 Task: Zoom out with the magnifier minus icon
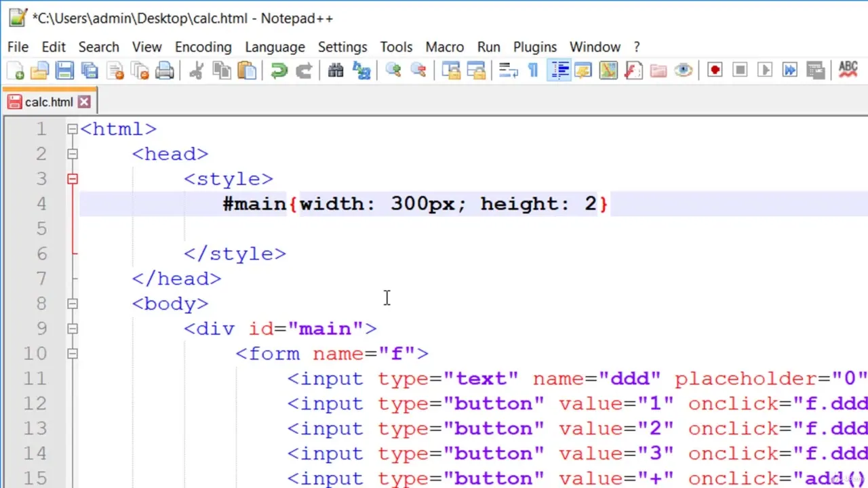click(x=418, y=70)
